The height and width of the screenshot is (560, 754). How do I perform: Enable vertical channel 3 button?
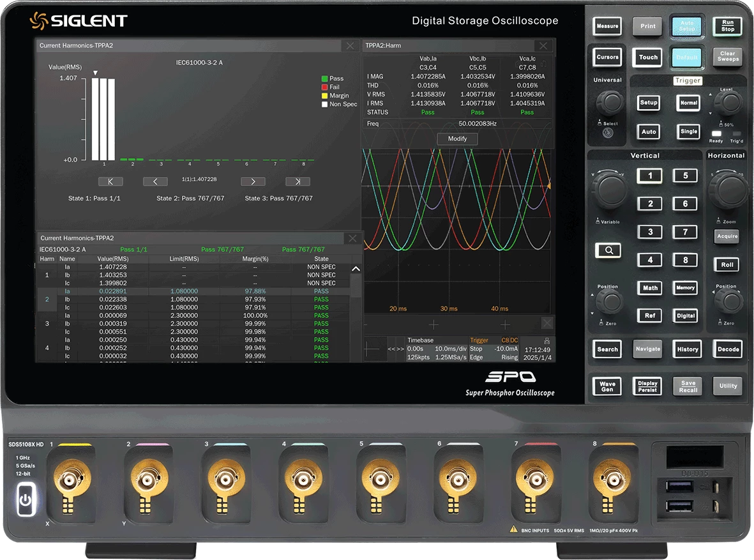point(650,232)
